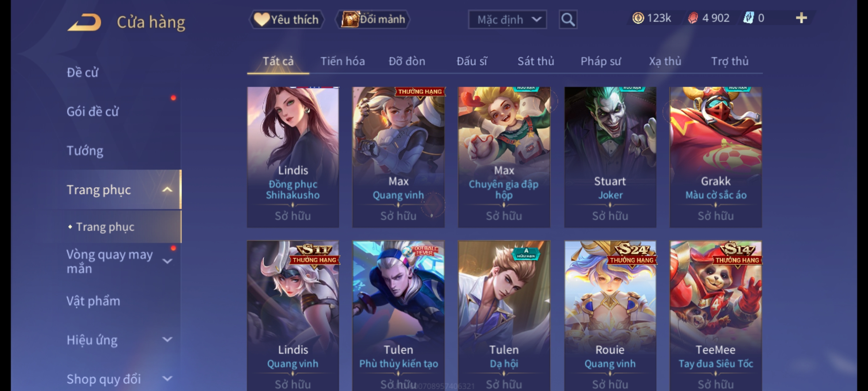The width and height of the screenshot is (868, 391).
Task: Open Gói đề cử in sidebar
Action: click(x=93, y=112)
